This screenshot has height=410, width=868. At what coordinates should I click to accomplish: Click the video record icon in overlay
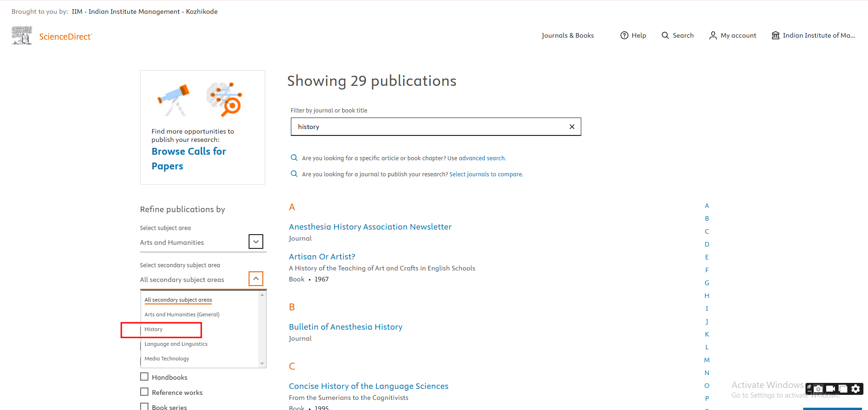tap(830, 389)
